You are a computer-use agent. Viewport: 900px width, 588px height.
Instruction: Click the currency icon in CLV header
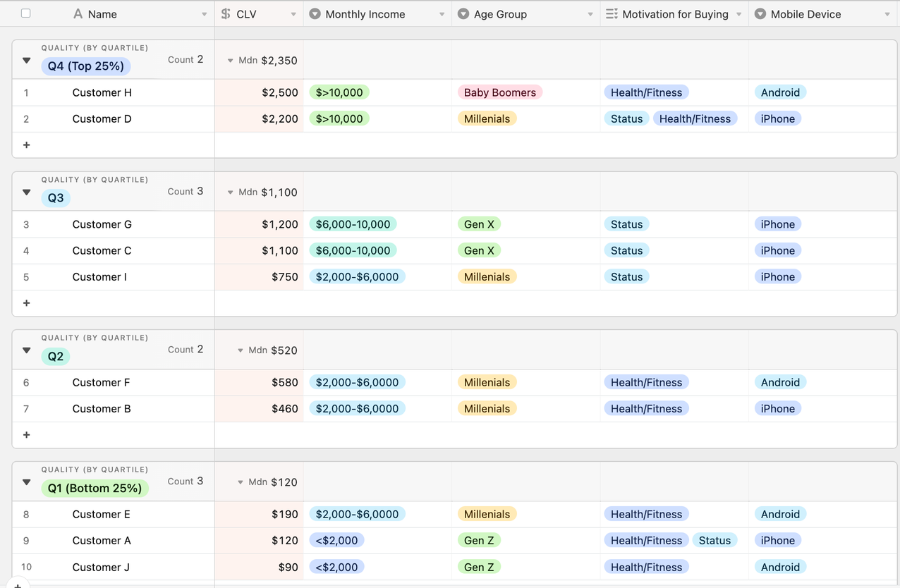point(226,14)
